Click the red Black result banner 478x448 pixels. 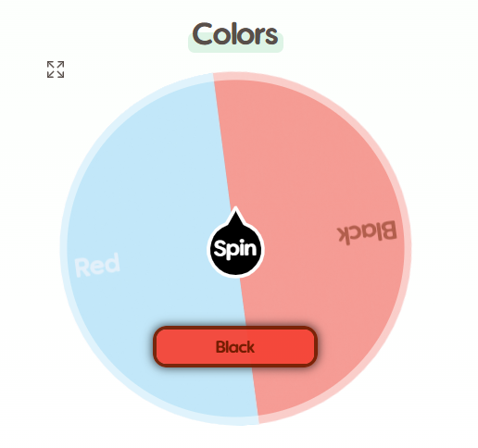(x=235, y=346)
